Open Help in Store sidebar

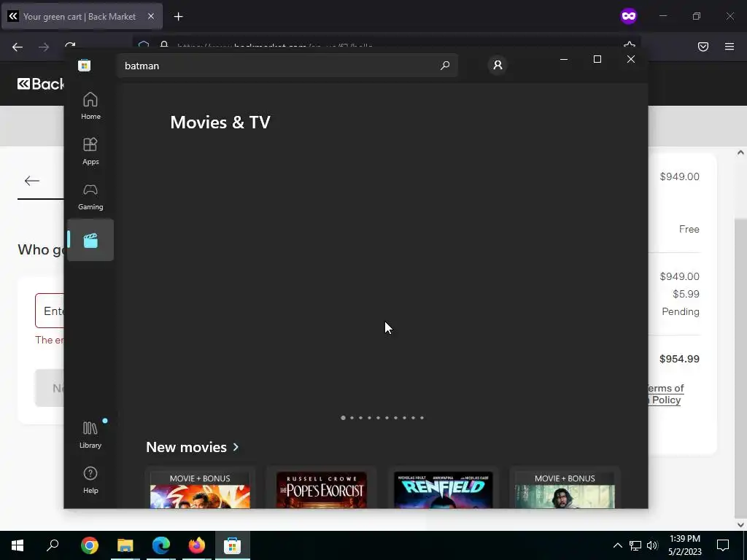tap(90, 480)
